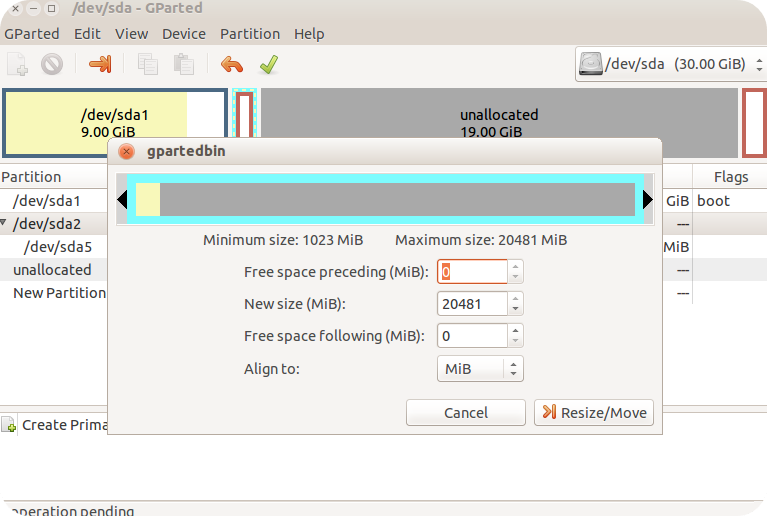Click the pending Create Primary operation entry
The height and width of the screenshot is (516, 767).
54,425
